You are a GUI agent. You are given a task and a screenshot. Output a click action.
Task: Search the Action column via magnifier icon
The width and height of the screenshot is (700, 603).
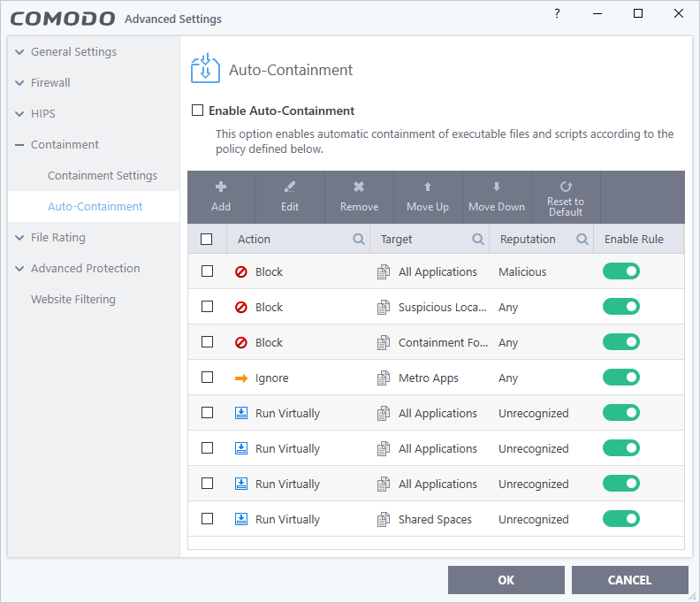(359, 239)
